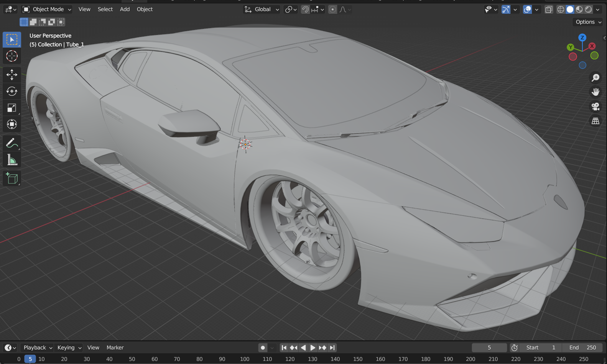Viewport: 607px width, 364px height.
Task: Activate the Add Cube tool
Action: pyautogui.click(x=12, y=178)
